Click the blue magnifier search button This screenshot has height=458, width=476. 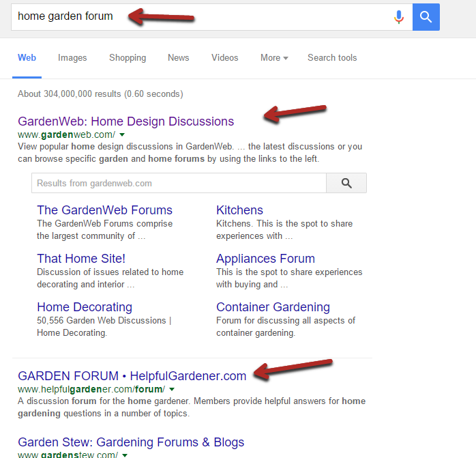426,17
